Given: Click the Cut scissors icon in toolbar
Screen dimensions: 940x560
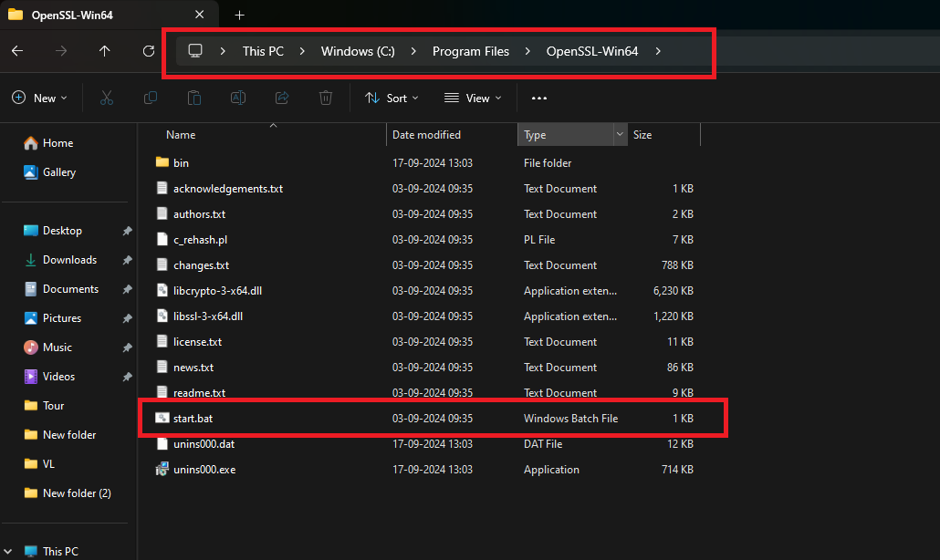Looking at the screenshot, I should (x=106, y=98).
